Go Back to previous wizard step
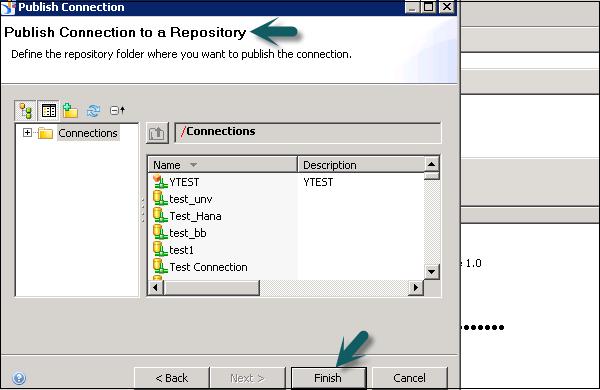This screenshot has width=600, height=390. click(171, 378)
